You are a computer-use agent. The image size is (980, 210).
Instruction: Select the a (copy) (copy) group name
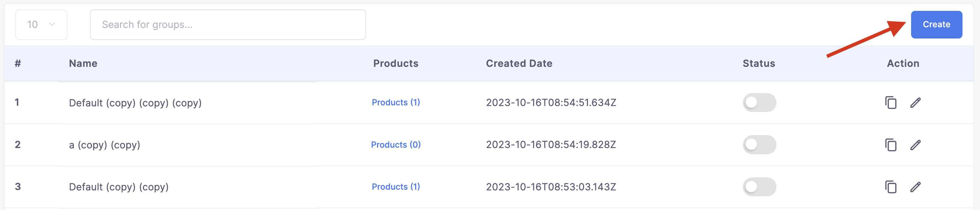tap(105, 145)
